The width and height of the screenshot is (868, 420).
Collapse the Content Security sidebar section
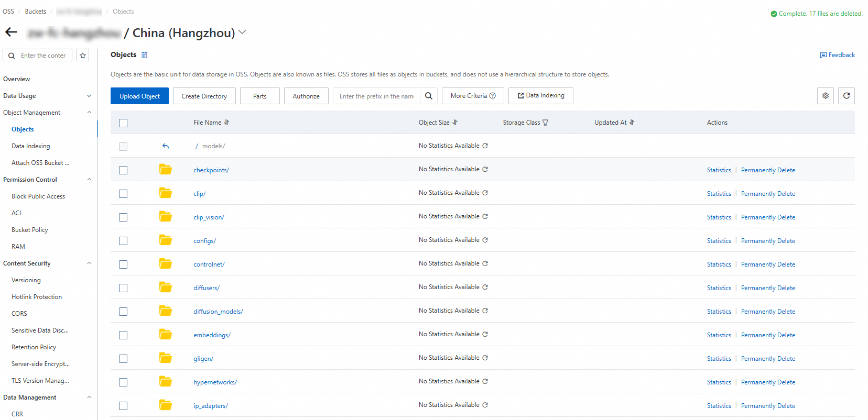[x=89, y=263]
